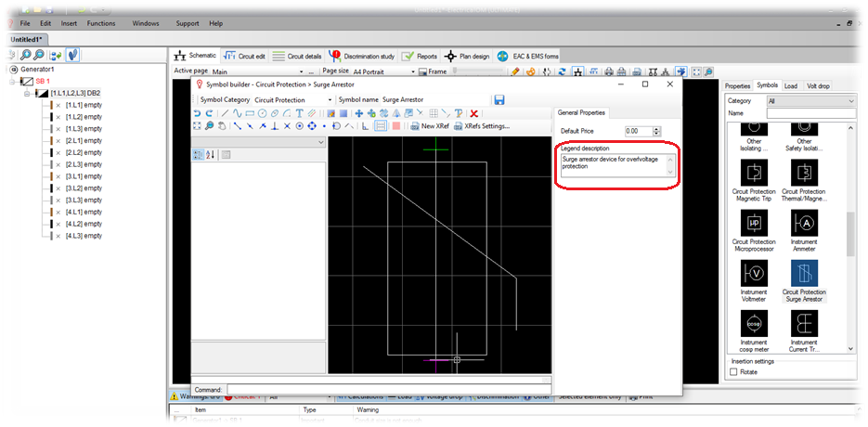This screenshot has width=868, height=427.
Task: Click the Symbol name field
Action: (435, 99)
